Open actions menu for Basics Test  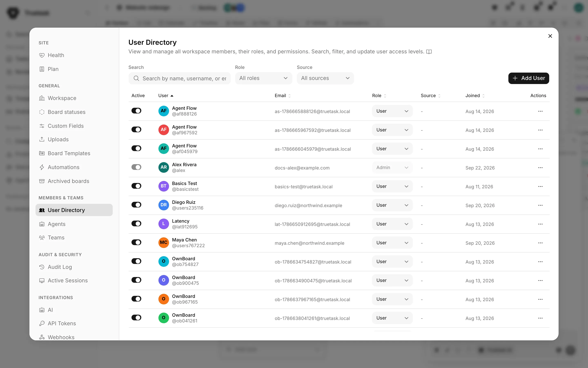point(540,186)
